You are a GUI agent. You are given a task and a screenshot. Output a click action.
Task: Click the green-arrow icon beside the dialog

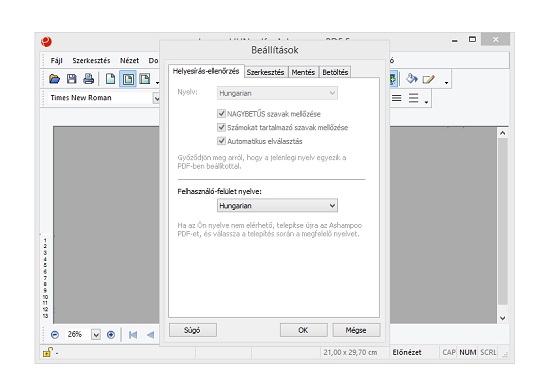pyautogui.click(x=393, y=79)
